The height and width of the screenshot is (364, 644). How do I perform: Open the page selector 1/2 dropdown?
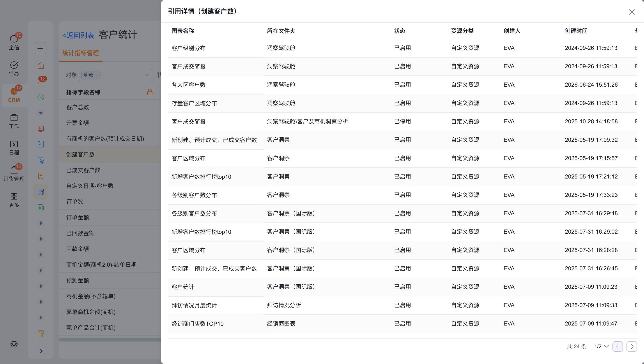[601, 346]
